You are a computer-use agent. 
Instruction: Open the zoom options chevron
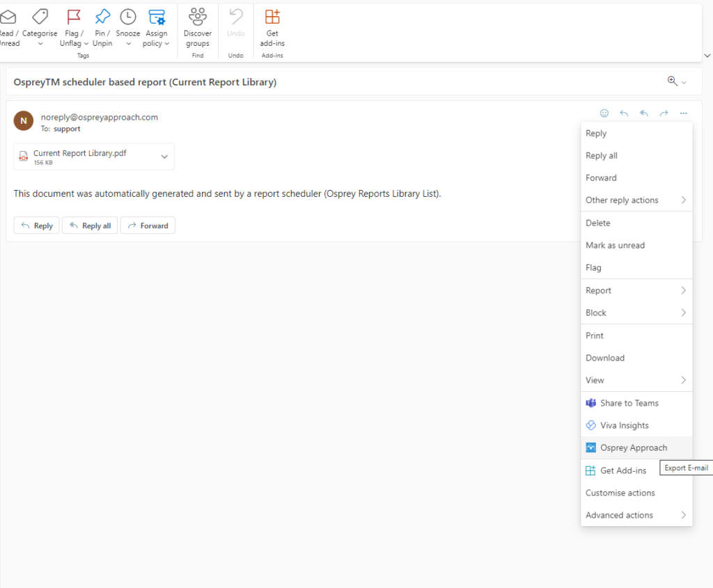[684, 83]
